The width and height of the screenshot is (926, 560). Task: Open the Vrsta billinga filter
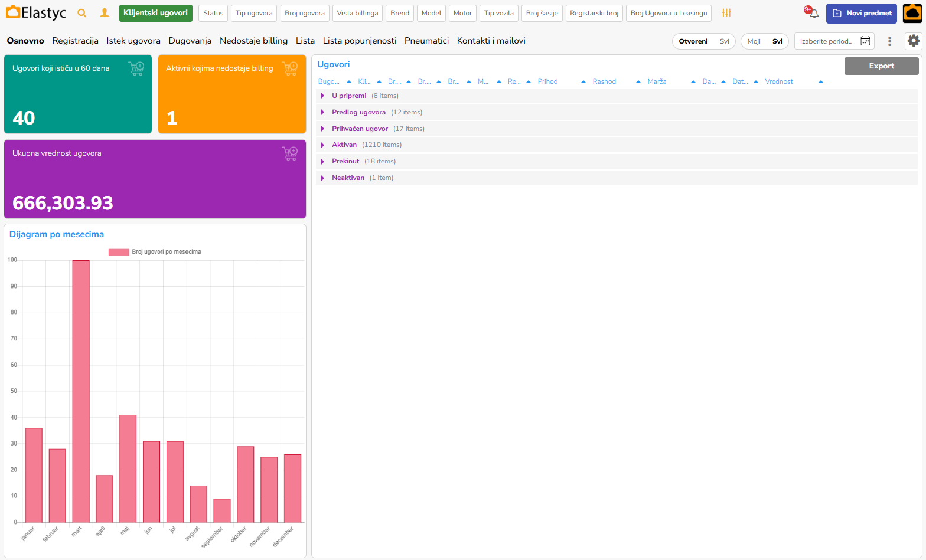click(357, 13)
